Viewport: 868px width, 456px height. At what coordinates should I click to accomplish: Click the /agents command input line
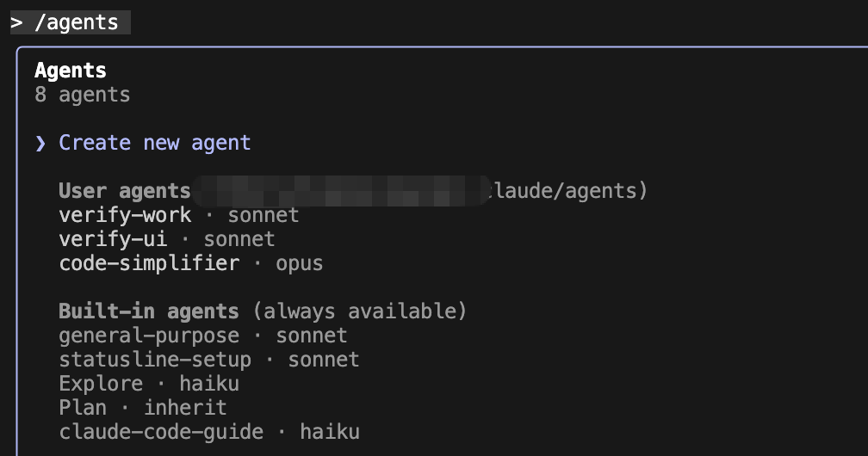click(x=71, y=22)
